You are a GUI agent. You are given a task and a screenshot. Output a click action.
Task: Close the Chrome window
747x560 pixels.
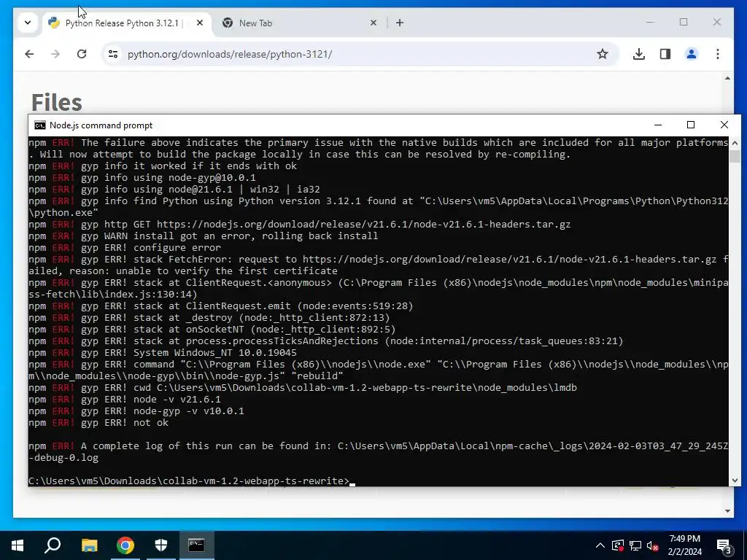pos(716,23)
